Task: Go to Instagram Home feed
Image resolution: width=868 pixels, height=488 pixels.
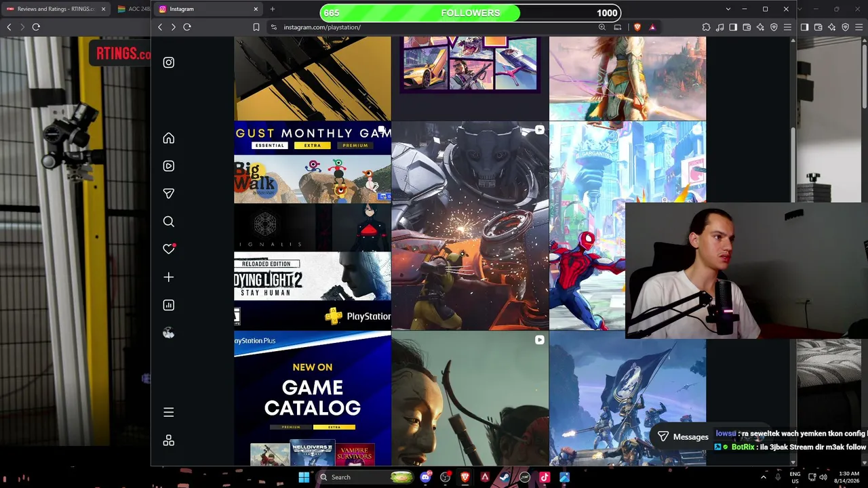Action: 169,138
